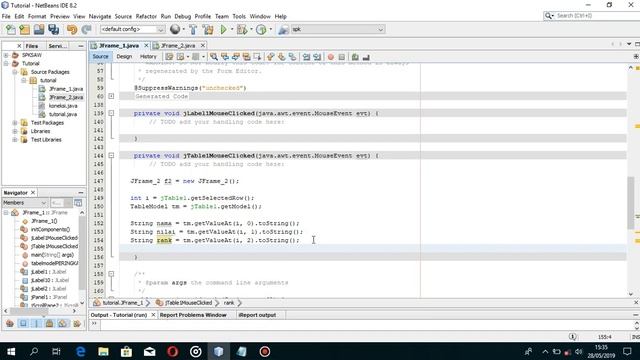Screen dimensions: 640x360
Task: Toggle Show Inherited Members filter in Navigator
Action: click(x=10, y=324)
